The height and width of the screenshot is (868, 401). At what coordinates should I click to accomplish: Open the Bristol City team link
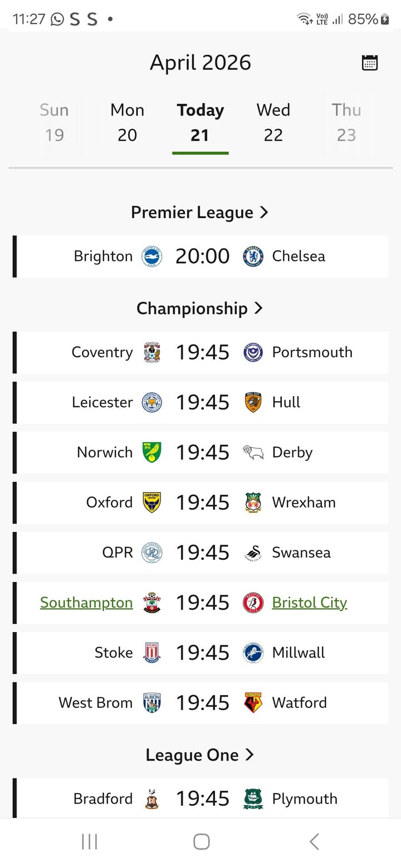tap(310, 603)
